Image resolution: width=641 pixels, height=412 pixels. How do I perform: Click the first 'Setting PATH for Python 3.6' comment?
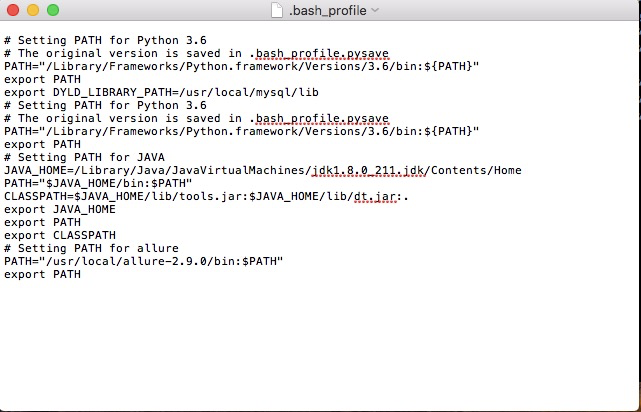tap(105, 40)
